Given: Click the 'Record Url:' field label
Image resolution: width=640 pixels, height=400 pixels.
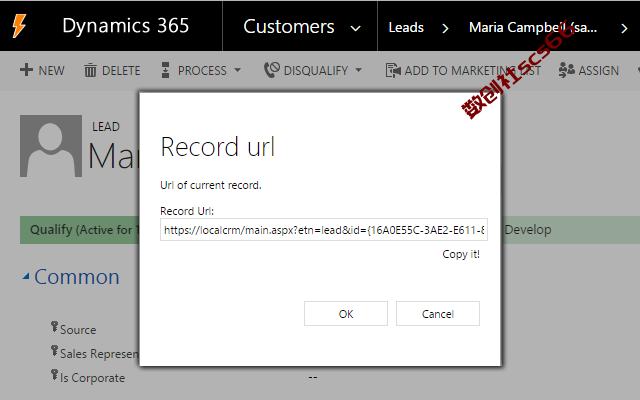Looking at the screenshot, I should pos(187,211).
